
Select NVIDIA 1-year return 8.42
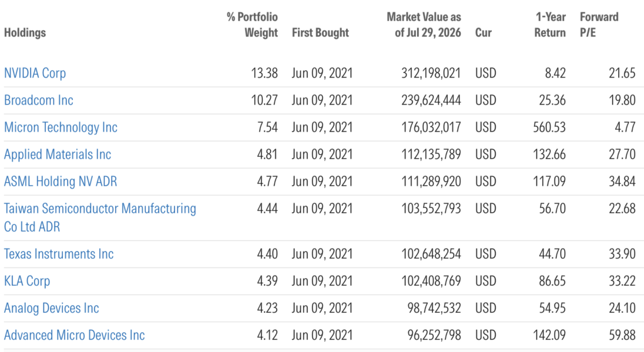[555, 73]
